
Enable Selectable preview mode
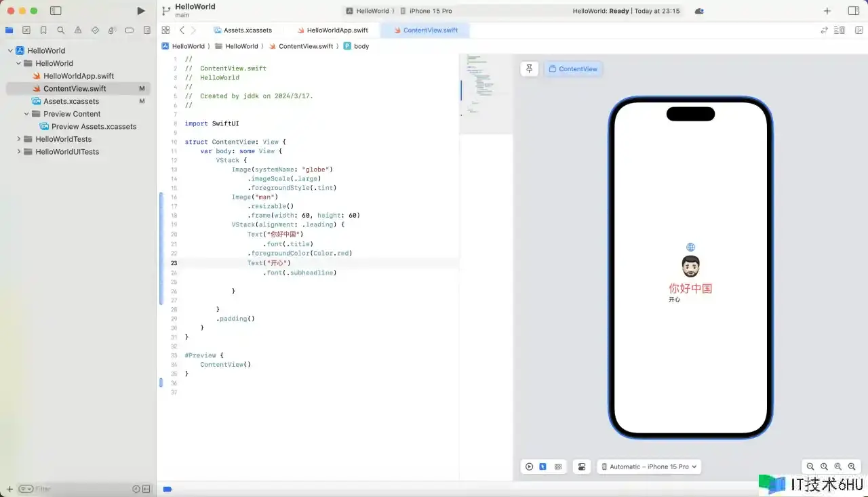pos(543,466)
